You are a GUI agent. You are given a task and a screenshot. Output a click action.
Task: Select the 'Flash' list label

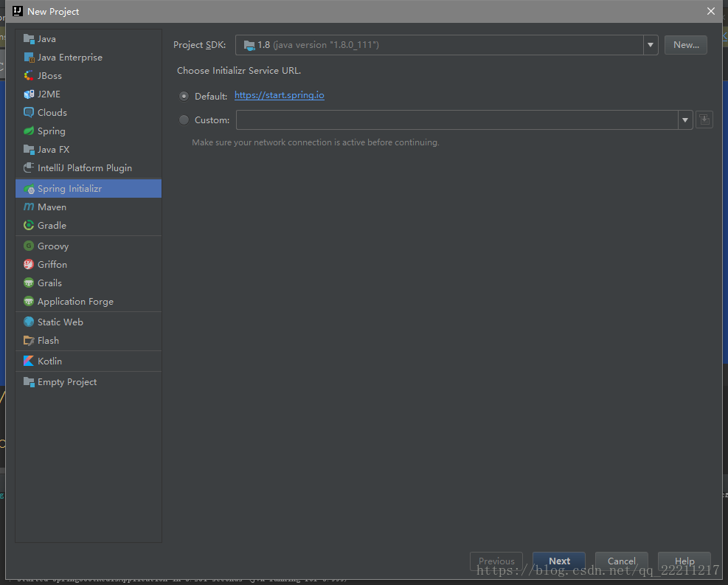[48, 340]
